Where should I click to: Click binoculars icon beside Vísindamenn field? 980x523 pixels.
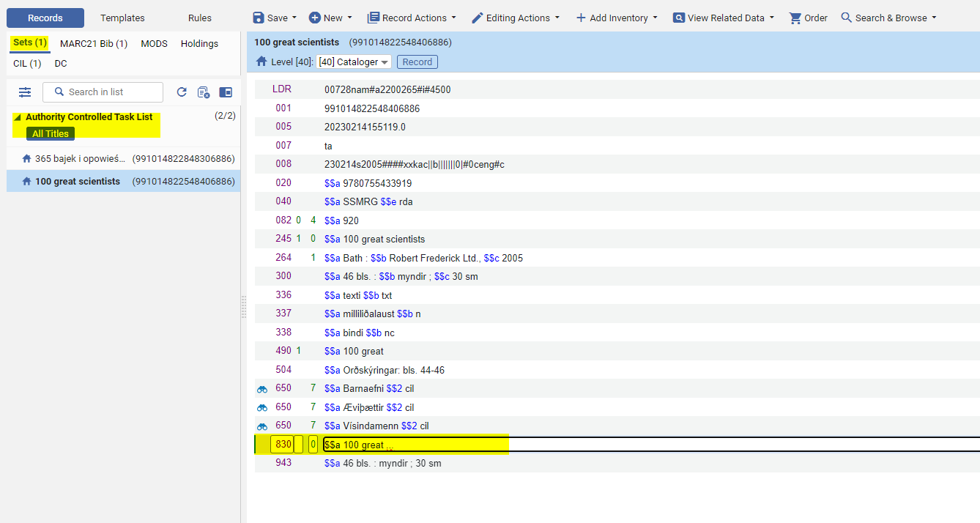click(x=262, y=426)
